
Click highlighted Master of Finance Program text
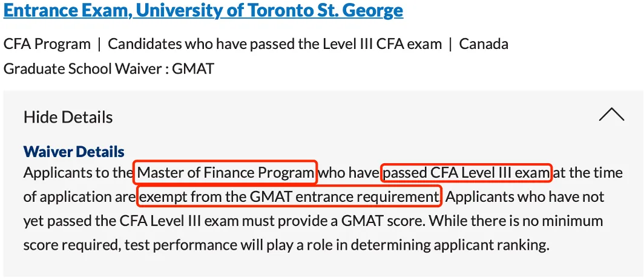(x=226, y=173)
